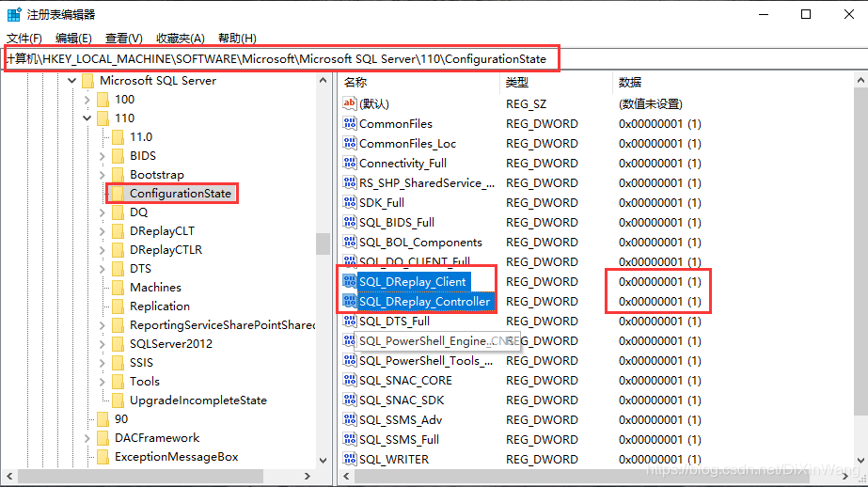Expand the Tools key node
Screen dimensions: 868x487
point(102,382)
